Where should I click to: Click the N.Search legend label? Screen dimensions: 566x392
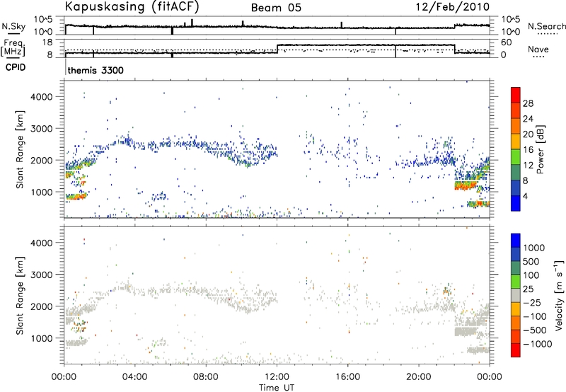547,26
